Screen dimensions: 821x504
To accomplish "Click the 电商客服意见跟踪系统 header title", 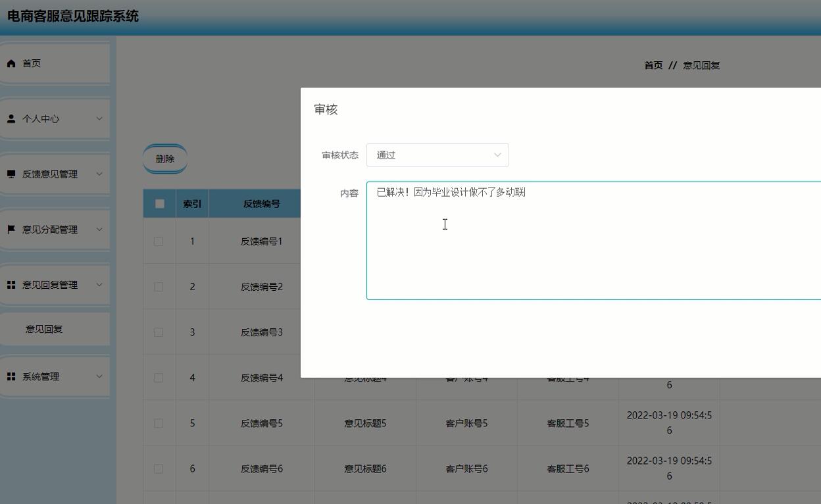I will [x=73, y=16].
